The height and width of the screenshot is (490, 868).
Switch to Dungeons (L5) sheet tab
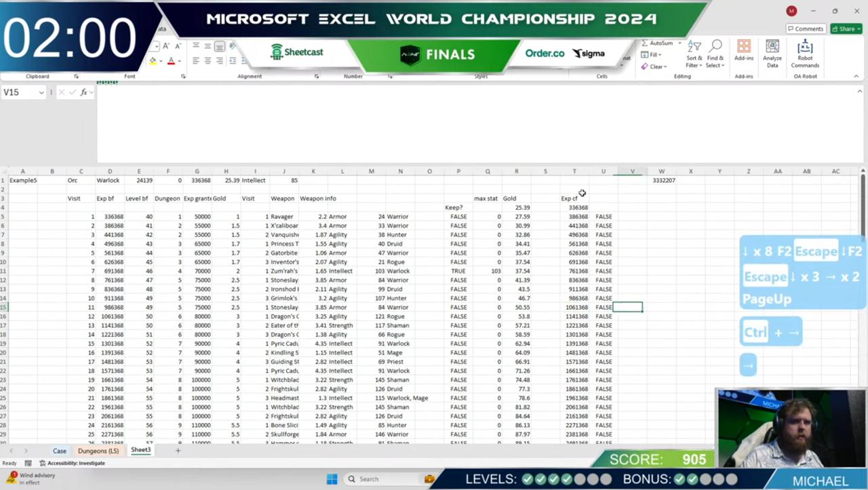tap(98, 451)
